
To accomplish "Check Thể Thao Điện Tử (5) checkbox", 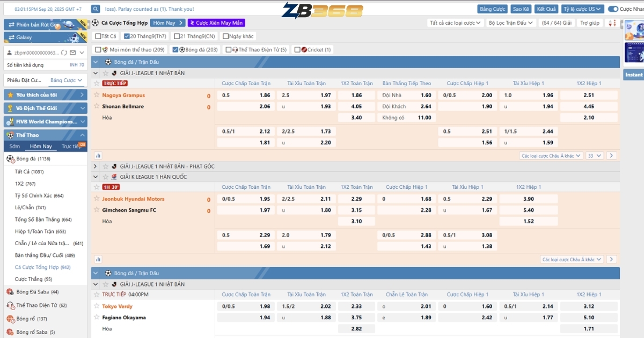I will 229,49.
